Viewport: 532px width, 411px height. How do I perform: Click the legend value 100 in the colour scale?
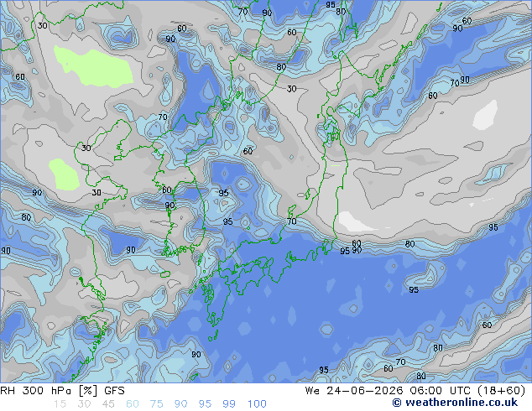point(257,404)
